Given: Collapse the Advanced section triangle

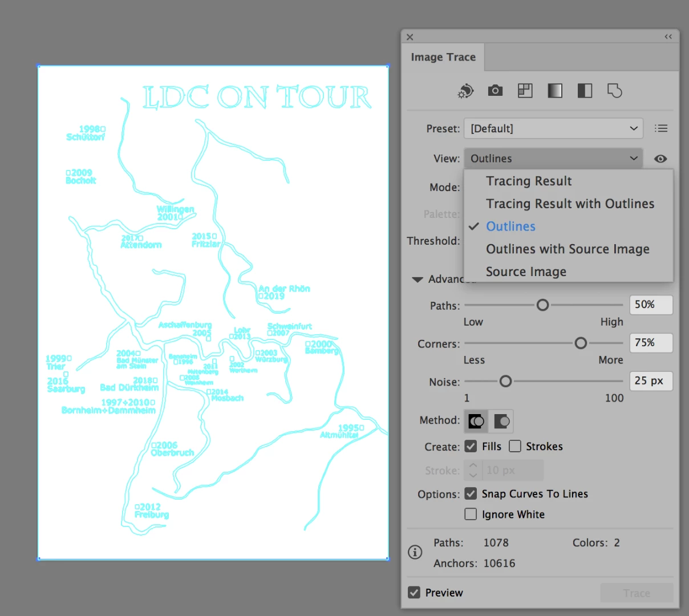Looking at the screenshot, I should click(x=418, y=279).
